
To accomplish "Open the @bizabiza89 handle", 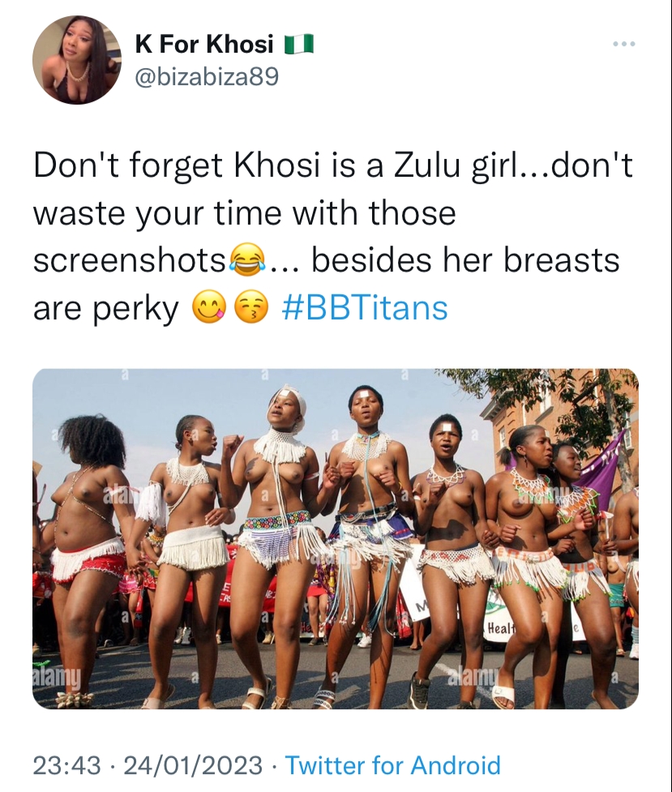I will coord(207,78).
